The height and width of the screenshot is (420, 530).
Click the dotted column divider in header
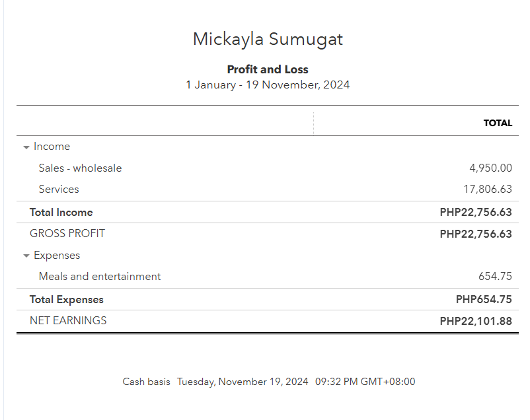click(x=313, y=123)
